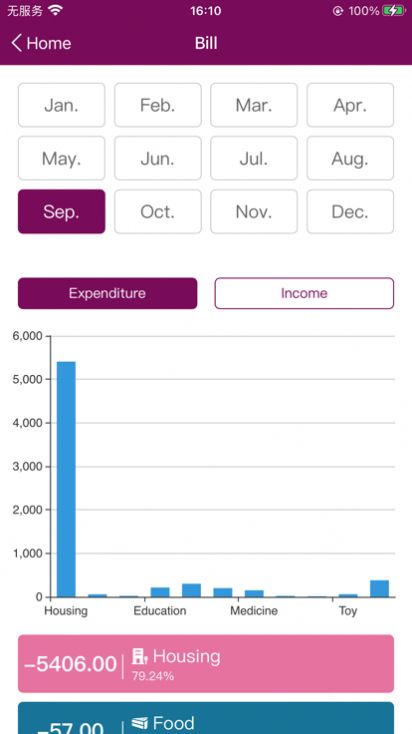Viewport: 412px width, 734px height.
Task: Switch to Income view
Action: [304, 294]
